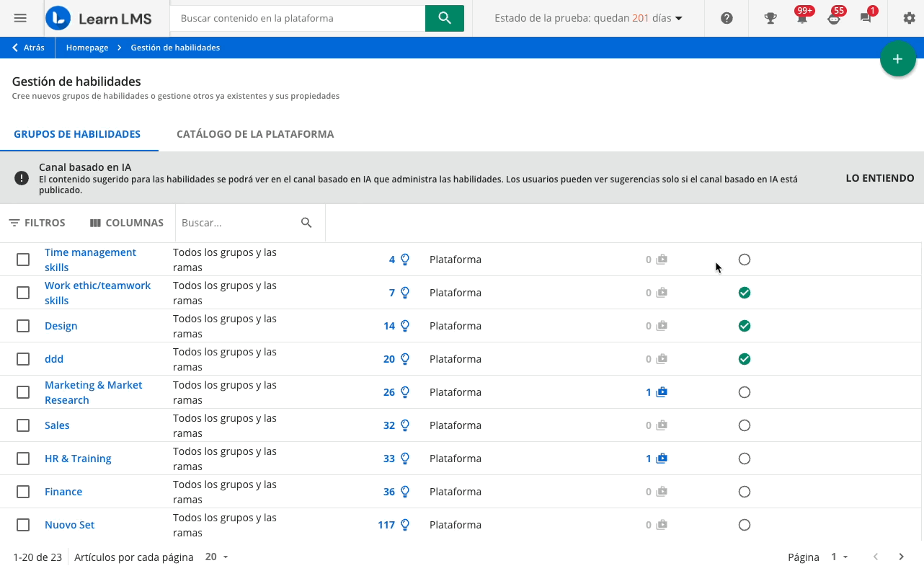Click the briefcase icon in ddd row

662,359
